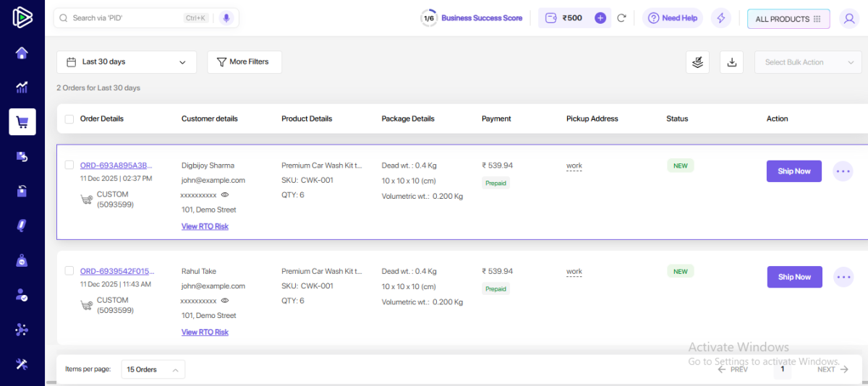
Task: Click the refresh wallet balance icon
Action: pos(621,18)
